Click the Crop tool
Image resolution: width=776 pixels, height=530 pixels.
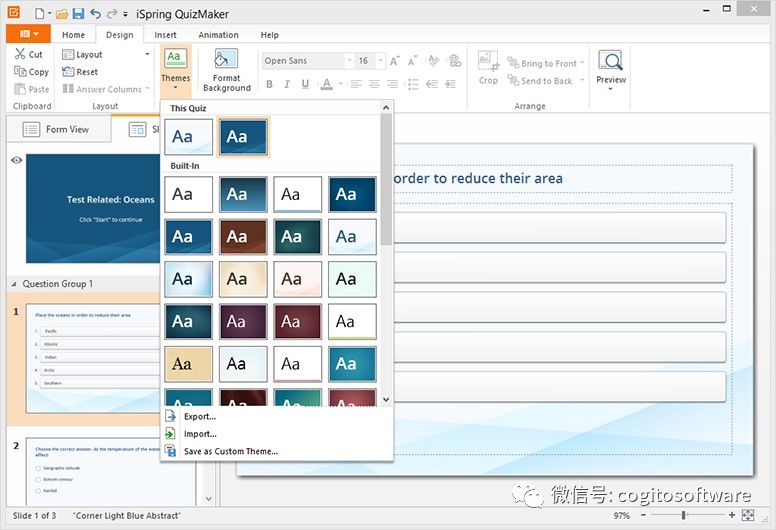[x=488, y=68]
